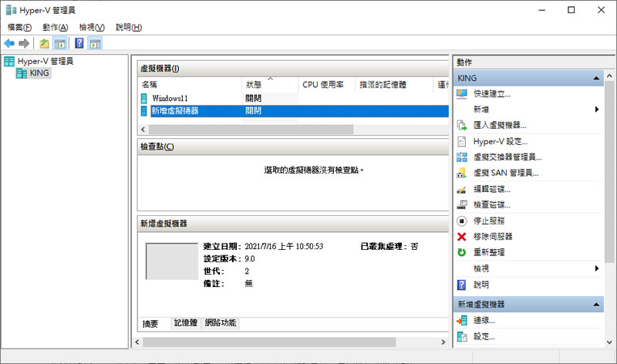Click 連線... action link
The image size is (617, 364).
pos(484,320)
